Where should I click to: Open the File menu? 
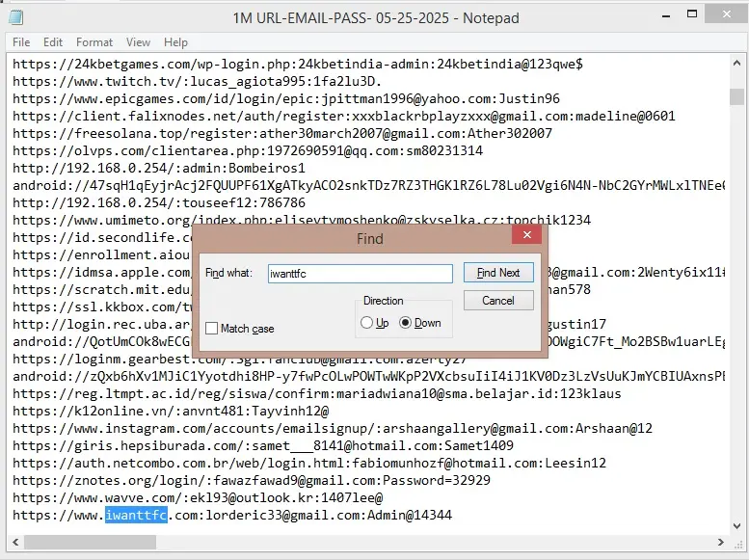click(21, 42)
